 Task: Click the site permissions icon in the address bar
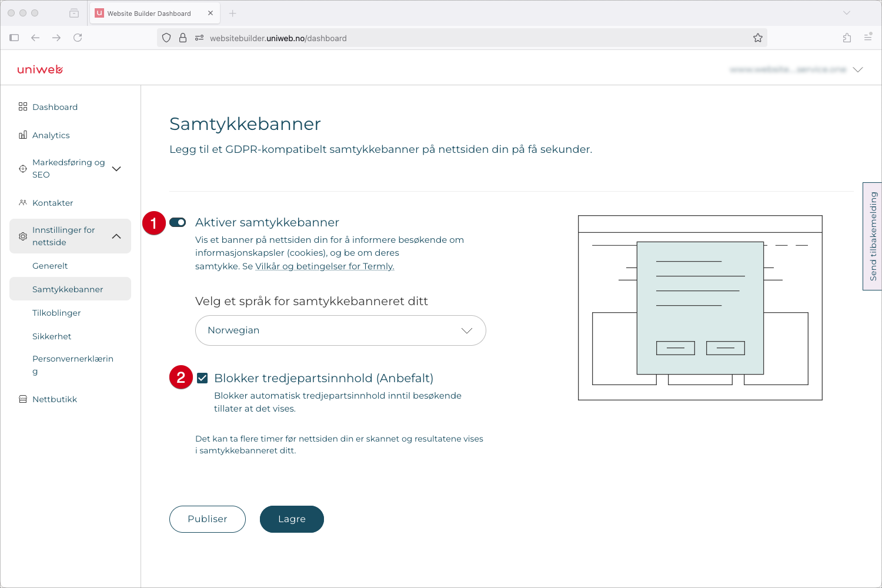199,38
